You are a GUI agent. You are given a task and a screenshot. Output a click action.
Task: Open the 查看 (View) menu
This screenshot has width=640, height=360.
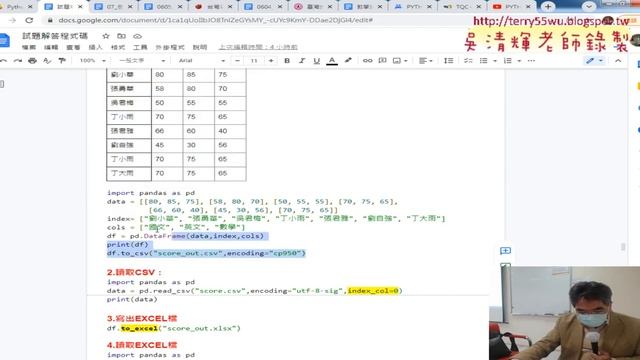coord(73,47)
